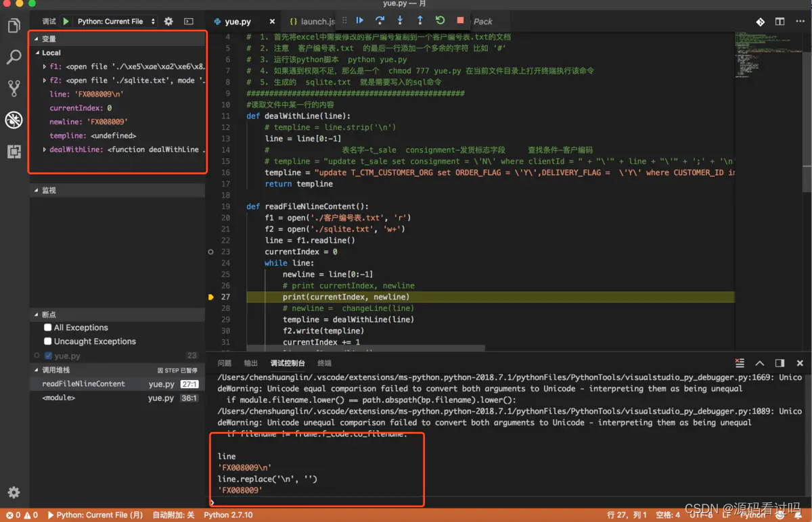Stop debugging with the red square
This screenshot has height=522, width=812.
point(460,21)
